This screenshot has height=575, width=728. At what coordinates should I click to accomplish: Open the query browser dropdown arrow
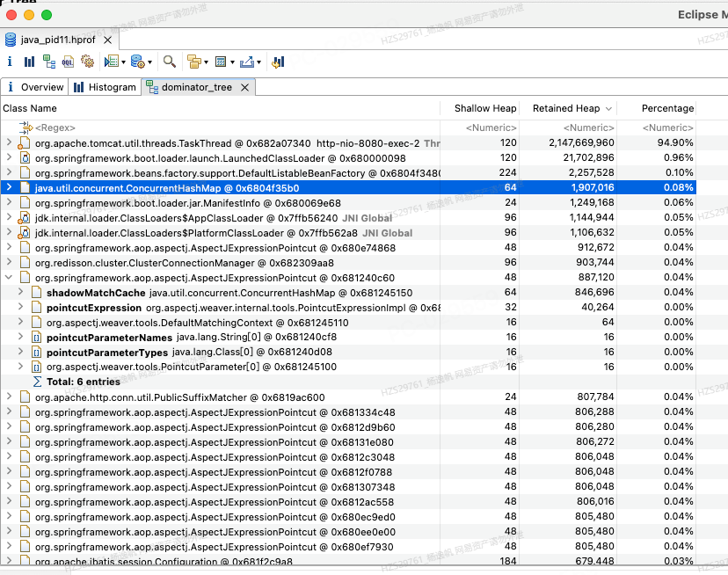[149, 62]
